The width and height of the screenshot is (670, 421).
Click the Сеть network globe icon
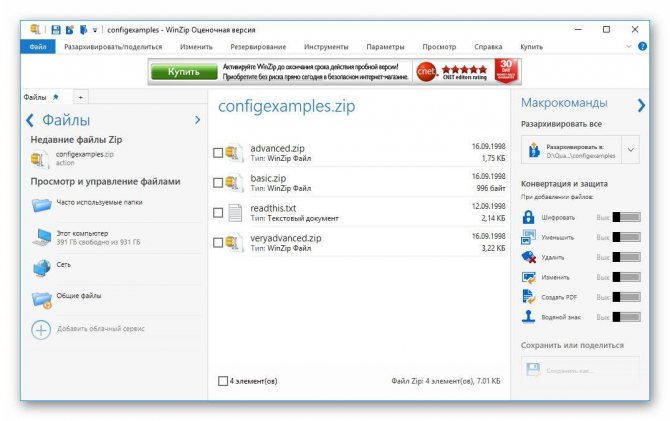tap(41, 268)
